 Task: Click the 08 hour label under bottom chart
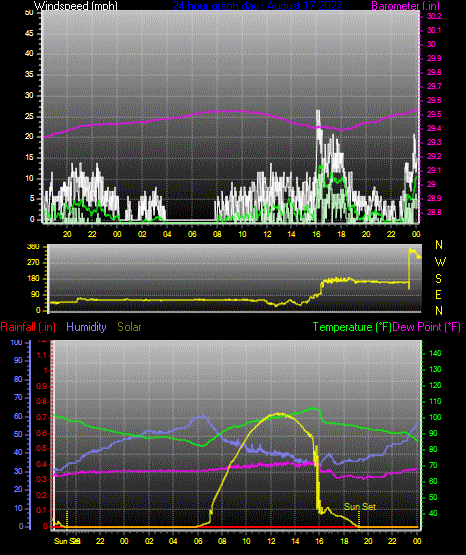pos(222,541)
